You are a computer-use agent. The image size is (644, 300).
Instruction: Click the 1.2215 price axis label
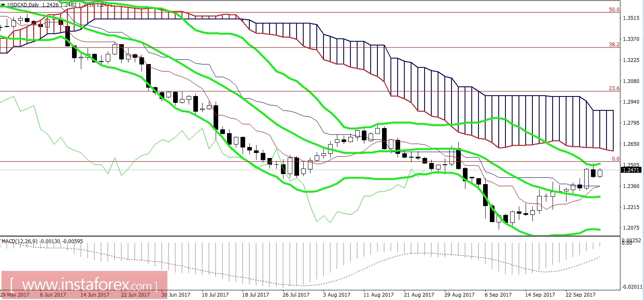632,207
